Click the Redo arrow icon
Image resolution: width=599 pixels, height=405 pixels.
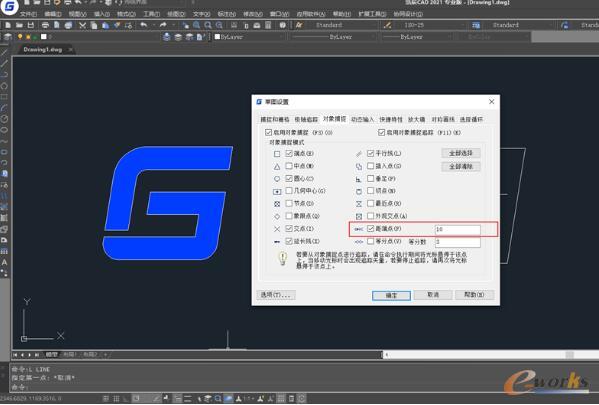[x=163, y=25]
